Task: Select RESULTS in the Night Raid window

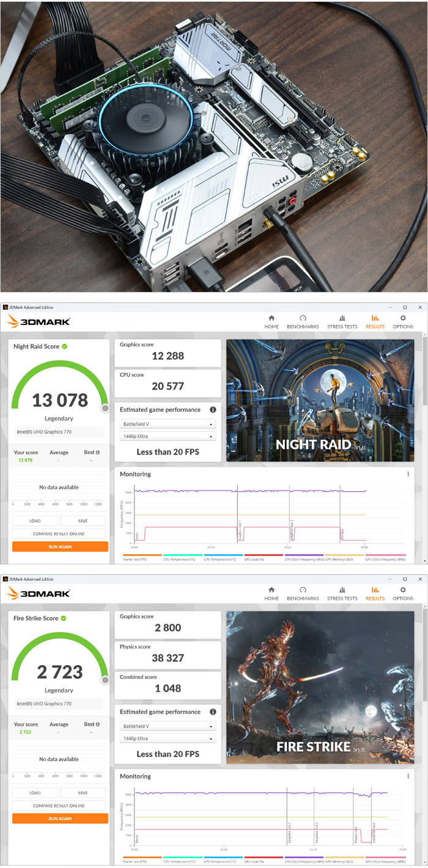Action: pos(375,321)
